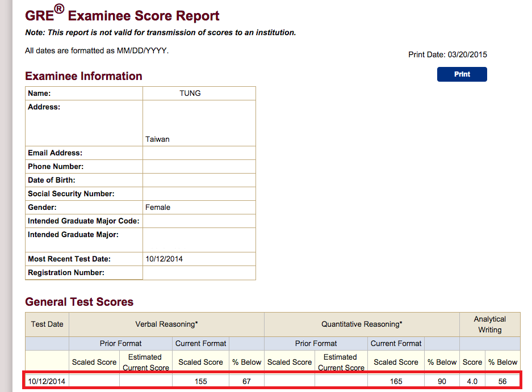532x392 pixels.
Task: Select the quantitative scaled score 165
Action: 396,381
